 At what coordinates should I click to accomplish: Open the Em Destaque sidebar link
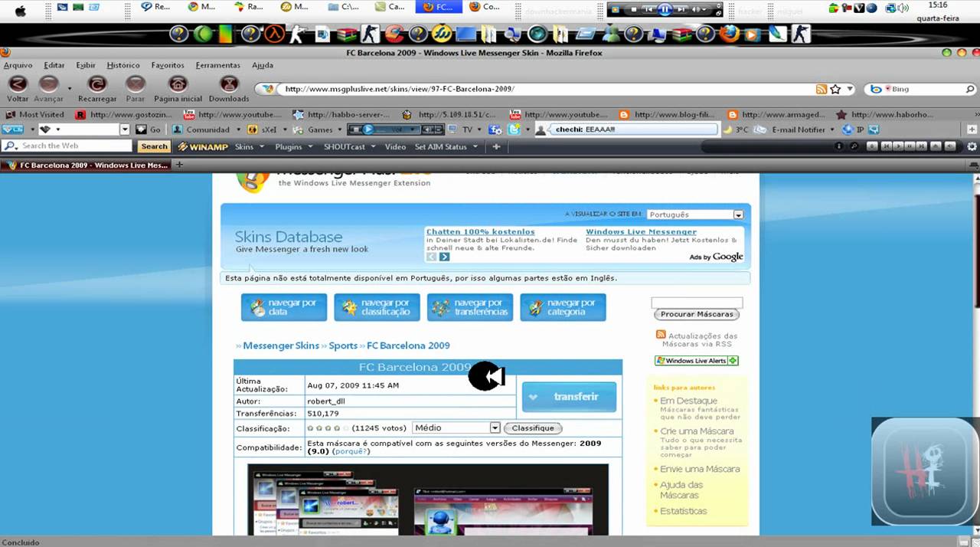pos(688,401)
